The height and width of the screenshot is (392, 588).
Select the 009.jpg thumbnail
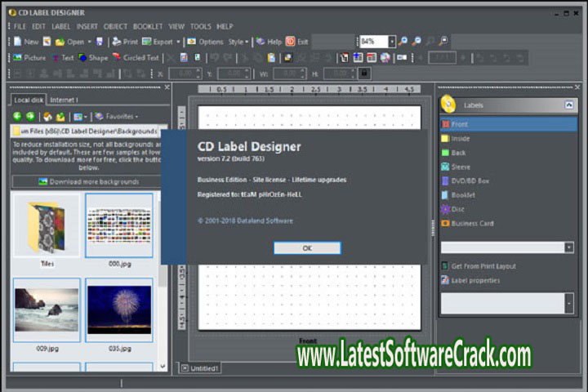click(x=47, y=310)
